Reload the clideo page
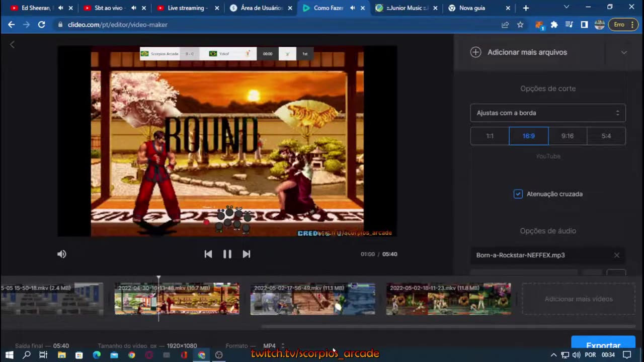The image size is (644, 362). 42,25
